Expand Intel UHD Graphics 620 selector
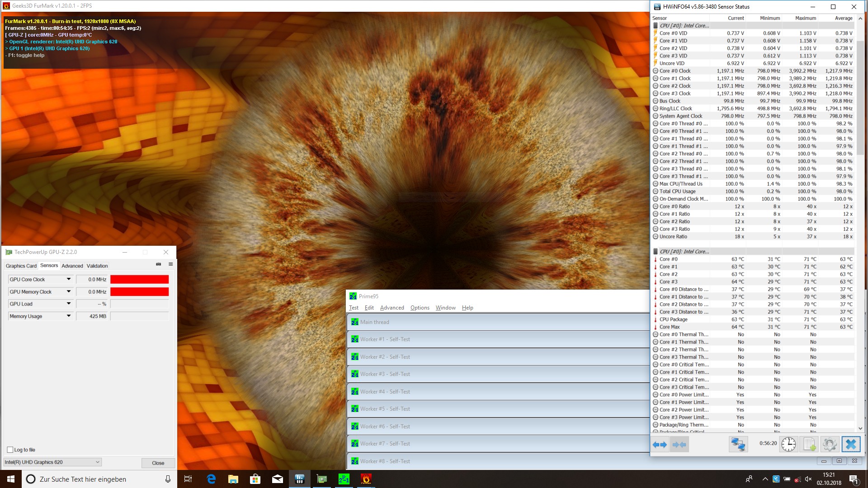Viewport: 868px width, 488px height. click(97, 462)
